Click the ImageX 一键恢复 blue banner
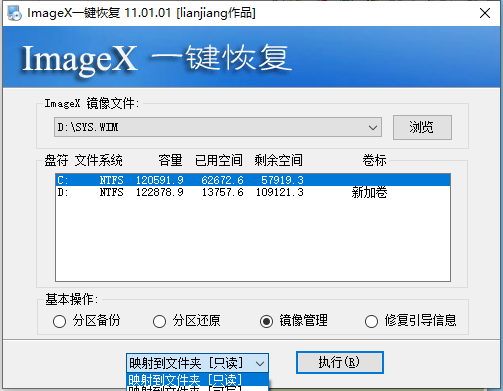Viewport: 503px width, 391px height. point(251,57)
